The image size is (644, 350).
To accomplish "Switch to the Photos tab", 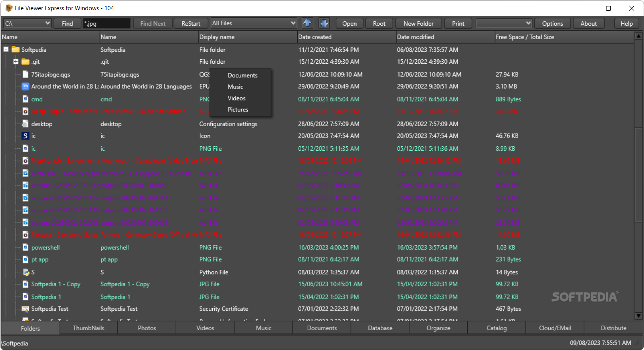I will [147, 328].
